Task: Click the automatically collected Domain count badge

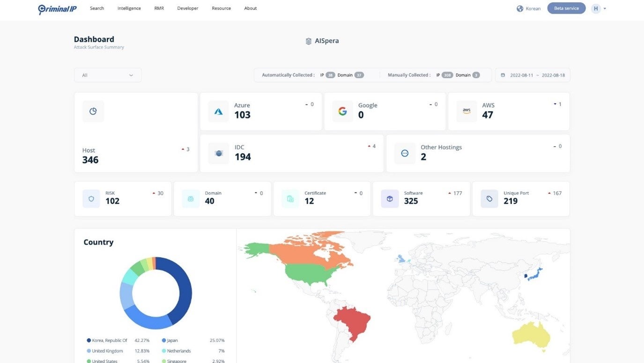Action: (x=359, y=75)
